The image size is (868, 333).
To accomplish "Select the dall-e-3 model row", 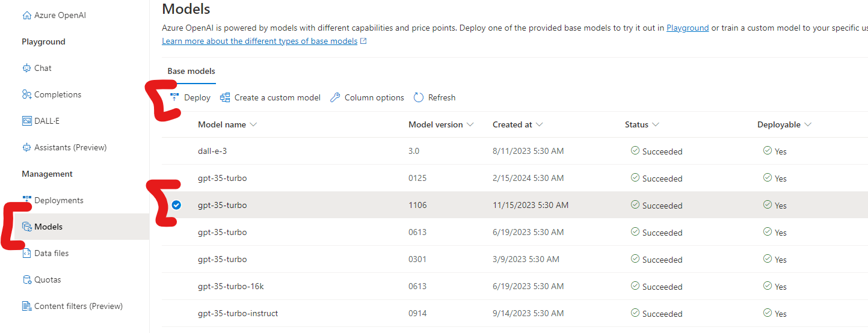I will click(x=514, y=151).
